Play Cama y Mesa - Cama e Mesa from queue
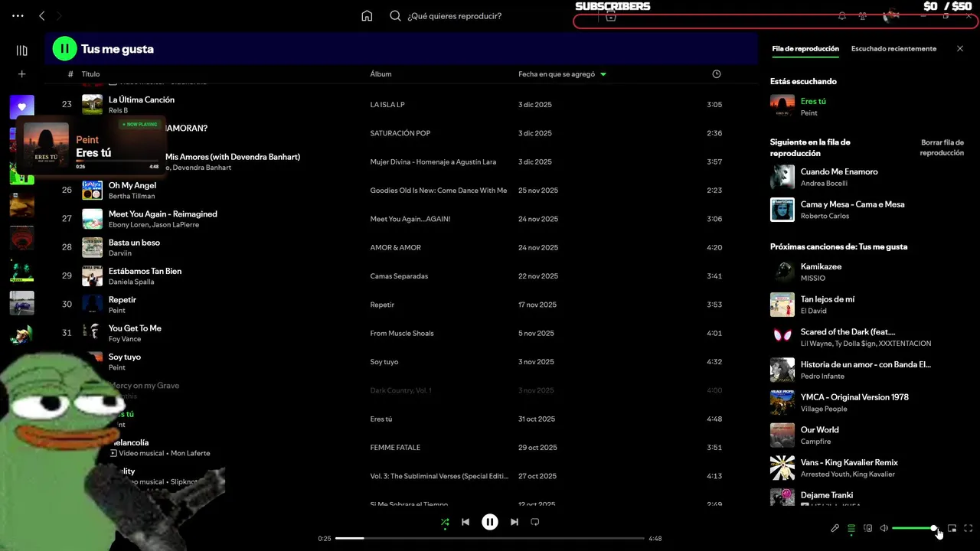The height and width of the screenshot is (551, 980). coord(852,204)
